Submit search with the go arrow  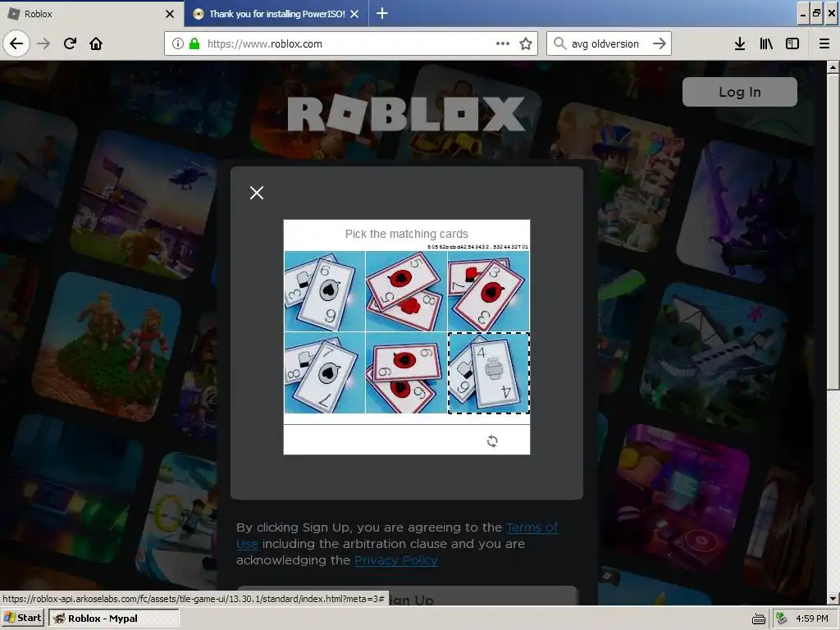pyautogui.click(x=660, y=43)
